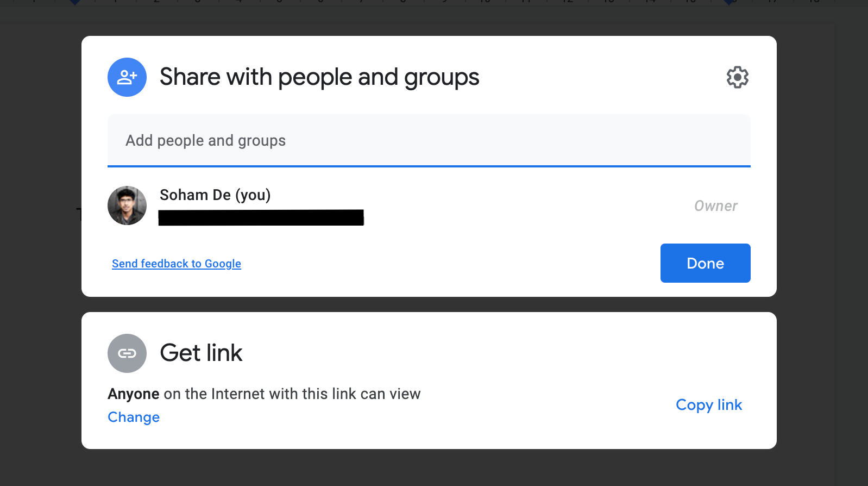This screenshot has width=868, height=486.
Task: Click the redacted email bar under the name
Action: 261,218
